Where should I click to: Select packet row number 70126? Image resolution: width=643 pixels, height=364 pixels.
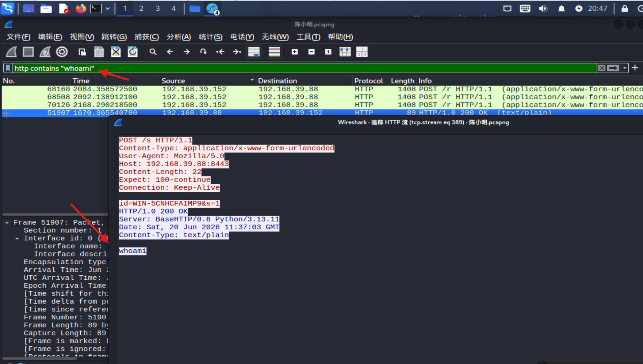click(x=322, y=105)
